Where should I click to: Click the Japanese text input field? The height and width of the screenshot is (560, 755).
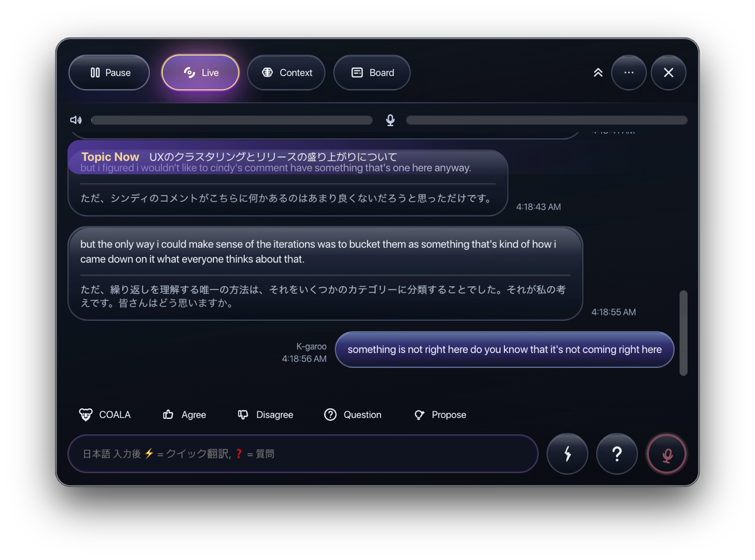tap(303, 454)
